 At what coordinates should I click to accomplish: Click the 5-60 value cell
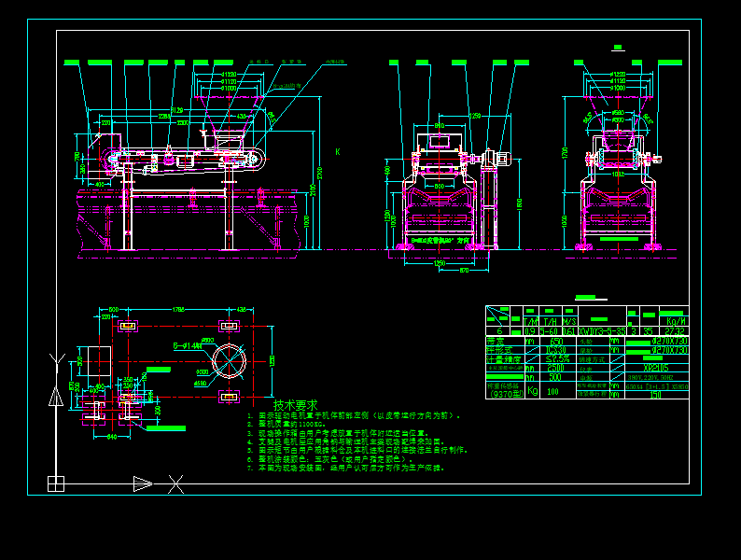pos(549,331)
